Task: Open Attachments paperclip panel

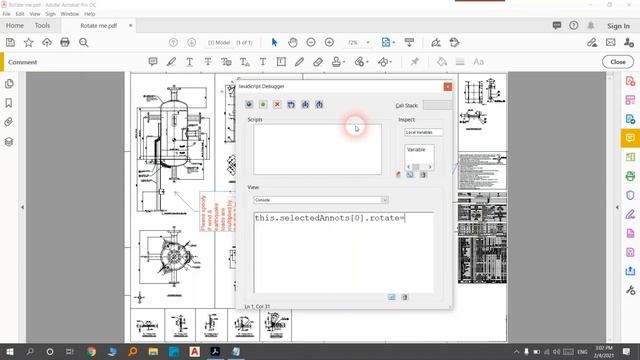Action: coord(9,122)
